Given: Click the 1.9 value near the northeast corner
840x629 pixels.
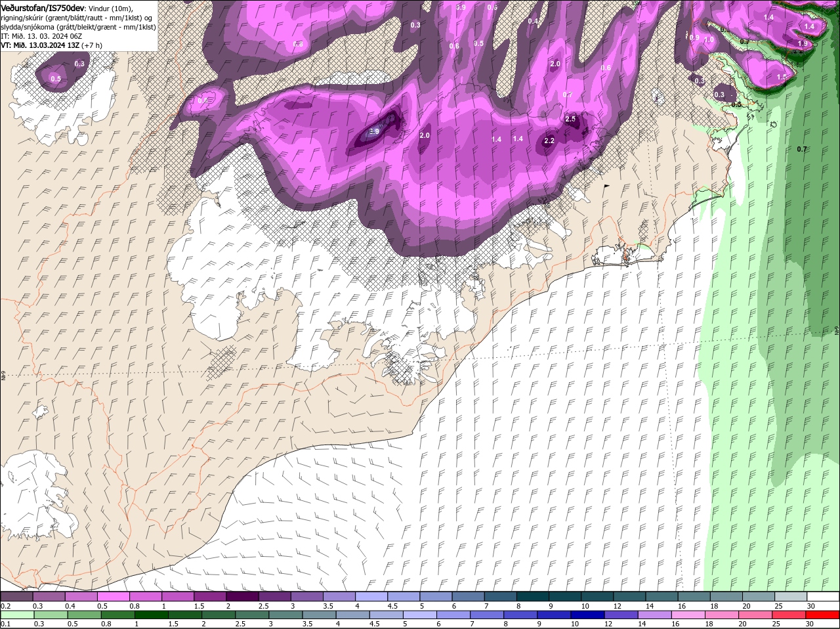Looking at the screenshot, I should click(803, 43).
